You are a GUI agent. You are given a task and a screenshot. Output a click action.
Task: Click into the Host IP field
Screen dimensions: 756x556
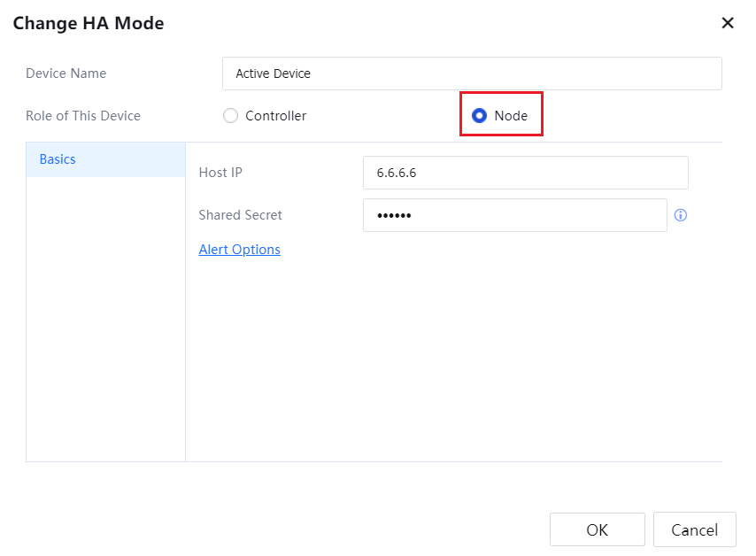point(525,173)
